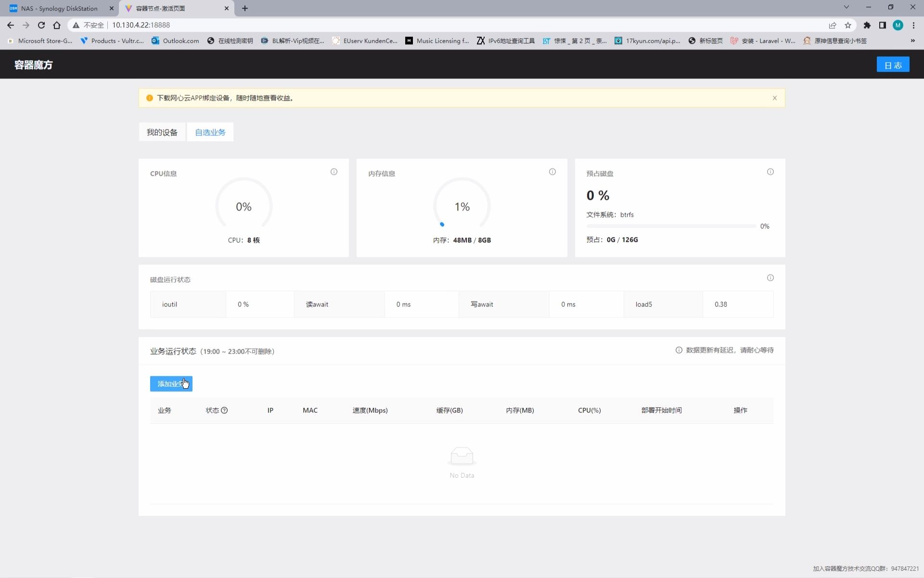Click the 部署开始时间 column header
The image size is (924, 578).
click(x=662, y=410)
